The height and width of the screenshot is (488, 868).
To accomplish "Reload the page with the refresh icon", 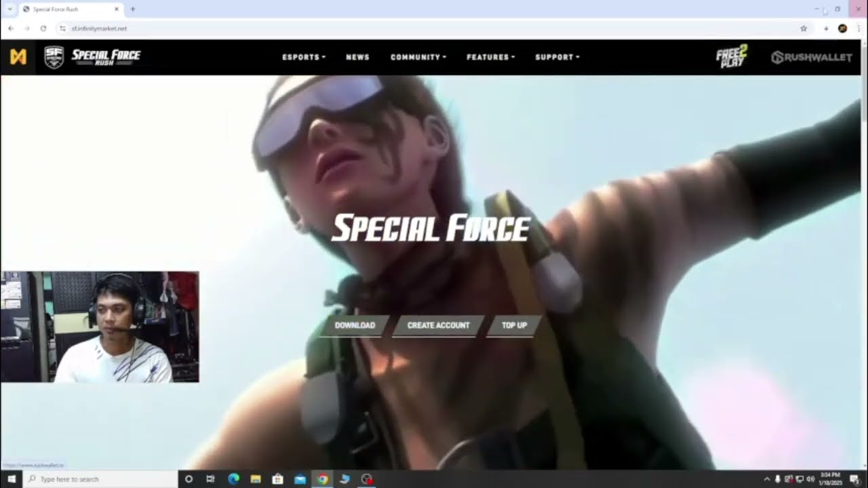I will pyautogui.click(x=43, y=28).
